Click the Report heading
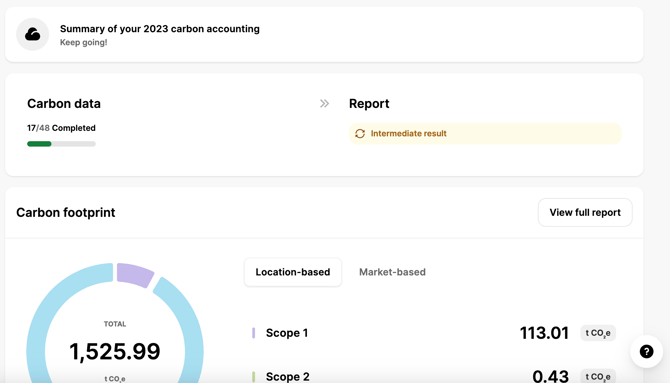 369,103
